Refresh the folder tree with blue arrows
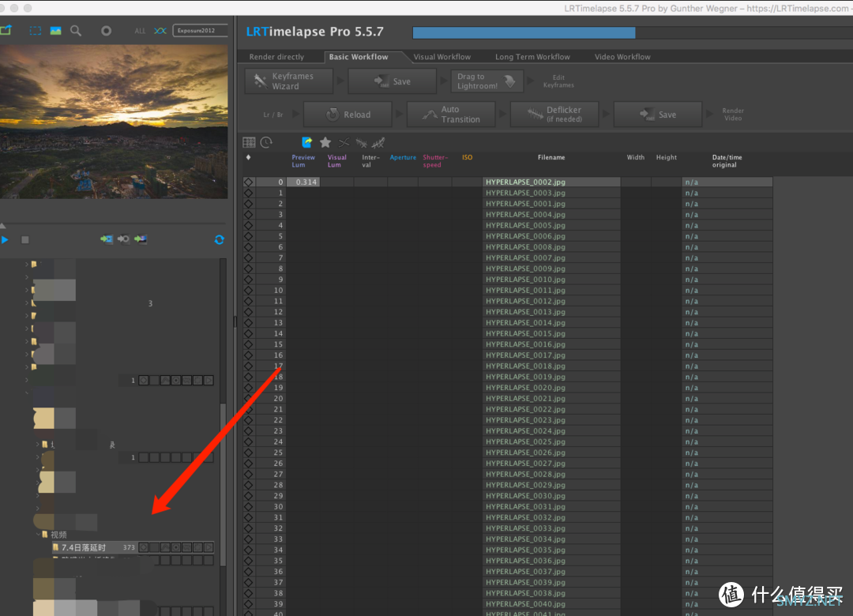 (220, 239)
